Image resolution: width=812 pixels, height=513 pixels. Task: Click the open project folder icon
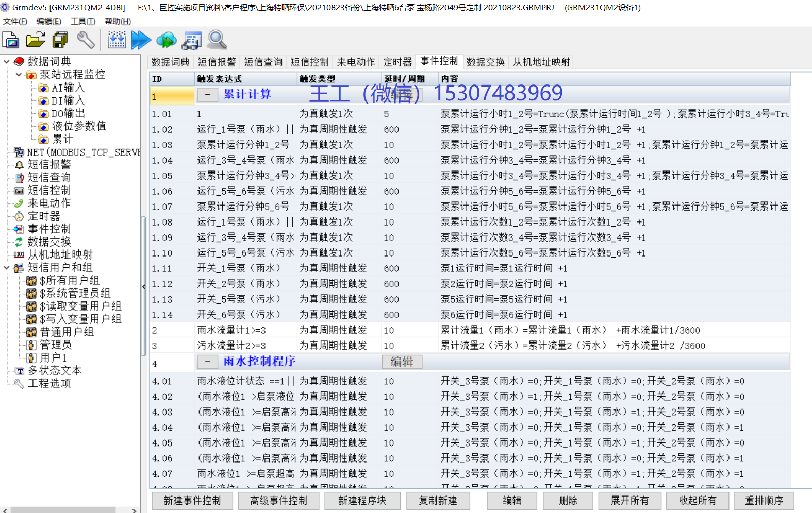[x=36, y=40]
